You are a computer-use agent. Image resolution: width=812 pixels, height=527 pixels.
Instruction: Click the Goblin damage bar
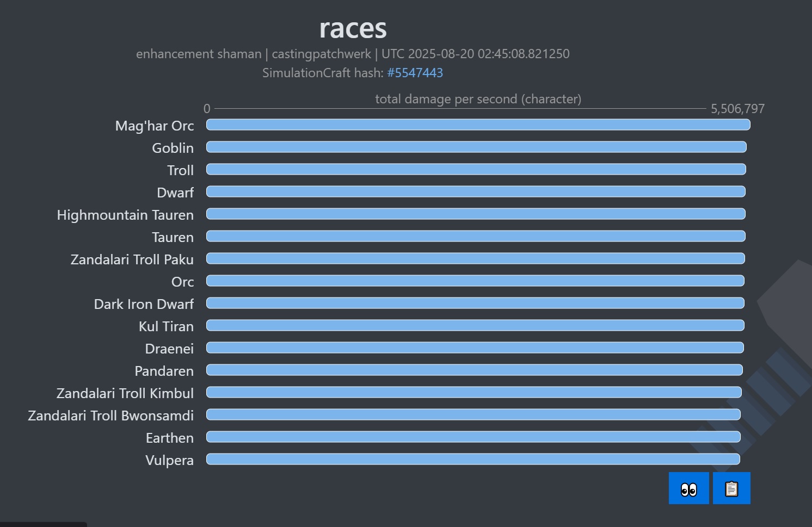click(x=476, y=147)
